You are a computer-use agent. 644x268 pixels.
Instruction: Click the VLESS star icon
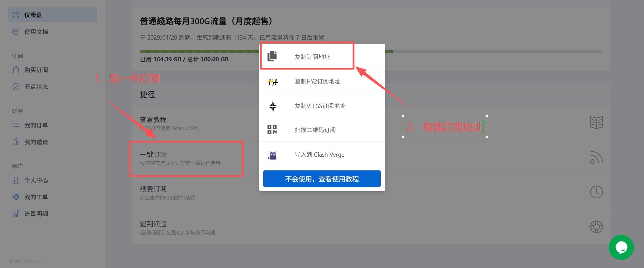coord(273,106)
